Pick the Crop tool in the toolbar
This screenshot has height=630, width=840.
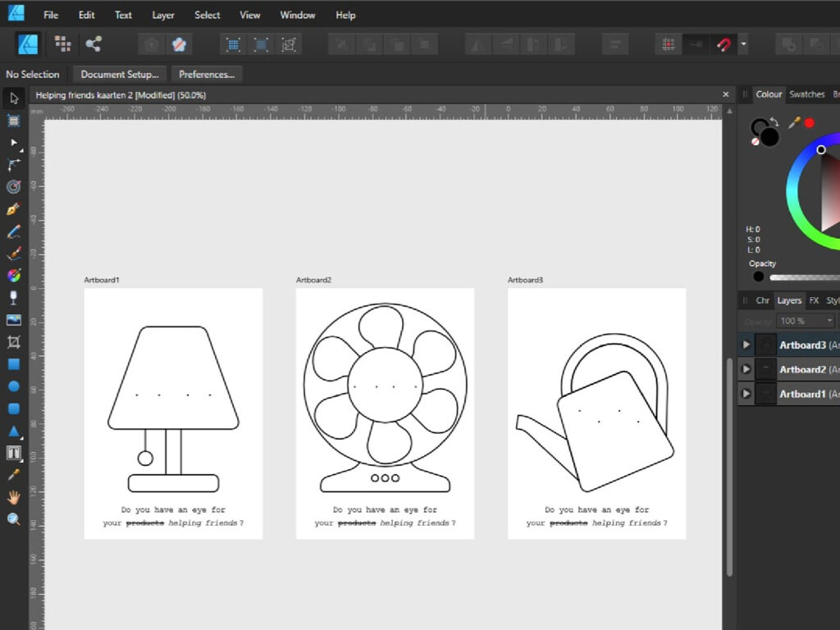pyautogui.click(x=13, y=342)
